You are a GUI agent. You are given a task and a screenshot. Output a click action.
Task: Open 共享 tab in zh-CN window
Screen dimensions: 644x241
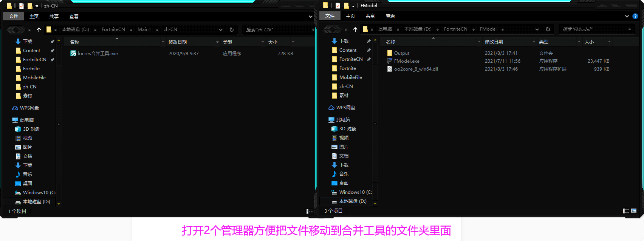54,16
